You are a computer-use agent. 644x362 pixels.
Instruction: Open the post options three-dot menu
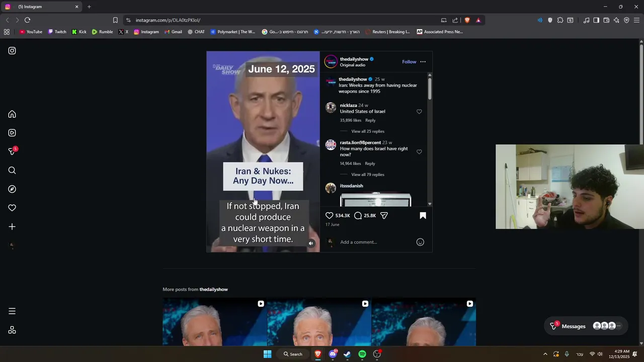423,62
